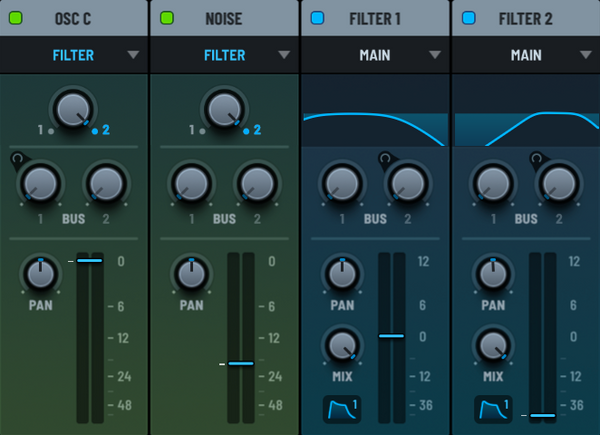Click the OSC C channel title

click(73, 18)
